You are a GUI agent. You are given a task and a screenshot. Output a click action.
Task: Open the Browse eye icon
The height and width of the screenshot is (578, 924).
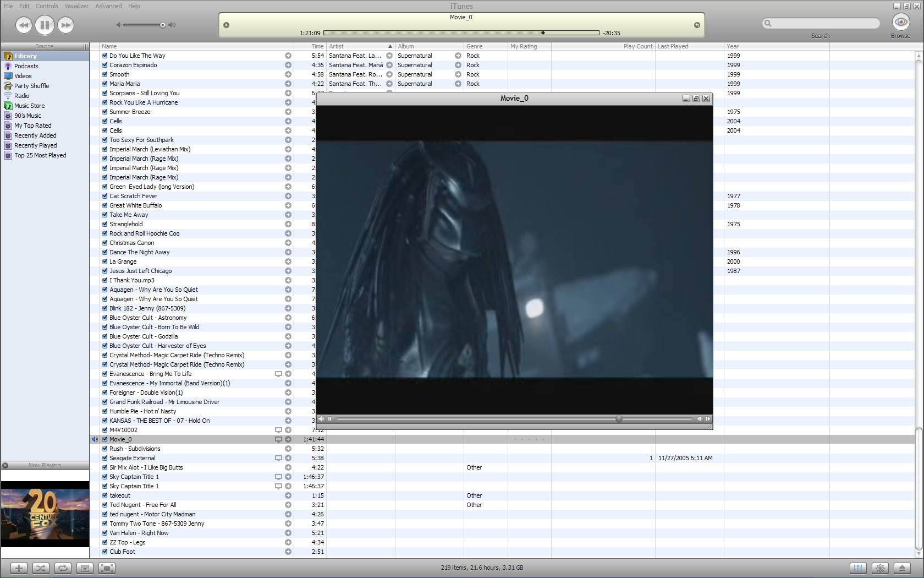[900, 22]
